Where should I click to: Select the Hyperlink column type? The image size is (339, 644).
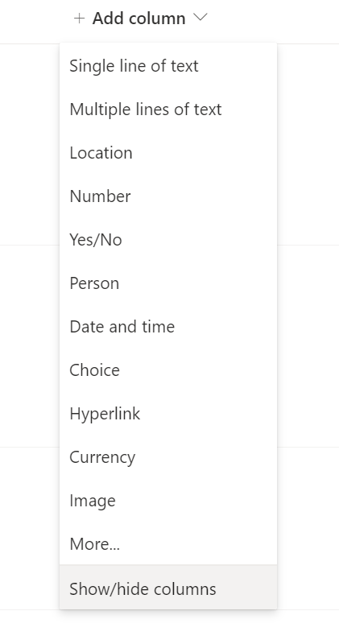[x=168, y=414]
